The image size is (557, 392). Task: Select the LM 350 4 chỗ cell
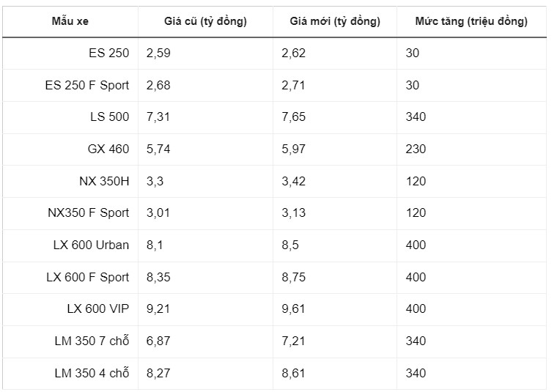pyautogui.click(x=92, y=373)
